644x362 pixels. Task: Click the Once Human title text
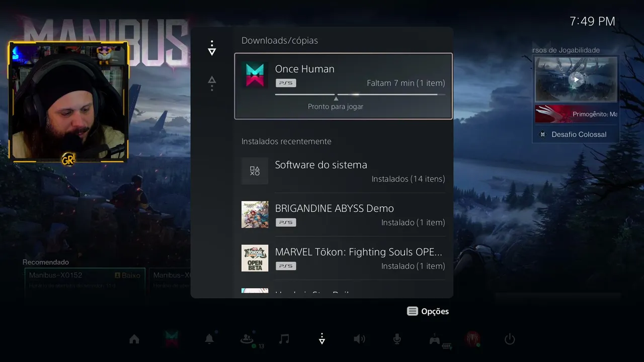tap(304, 69)
